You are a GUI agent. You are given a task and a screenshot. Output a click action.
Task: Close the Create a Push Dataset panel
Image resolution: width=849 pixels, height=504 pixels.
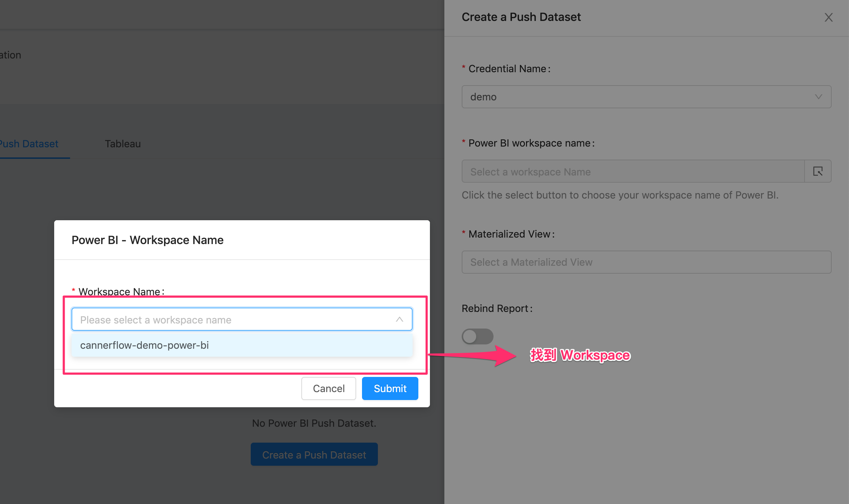(x=828, y=17)
